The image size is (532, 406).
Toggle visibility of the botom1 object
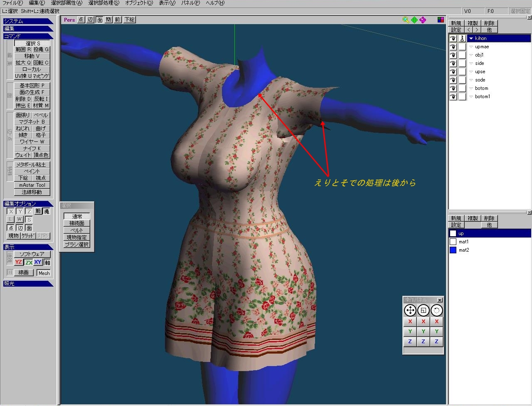click(453, 97)
